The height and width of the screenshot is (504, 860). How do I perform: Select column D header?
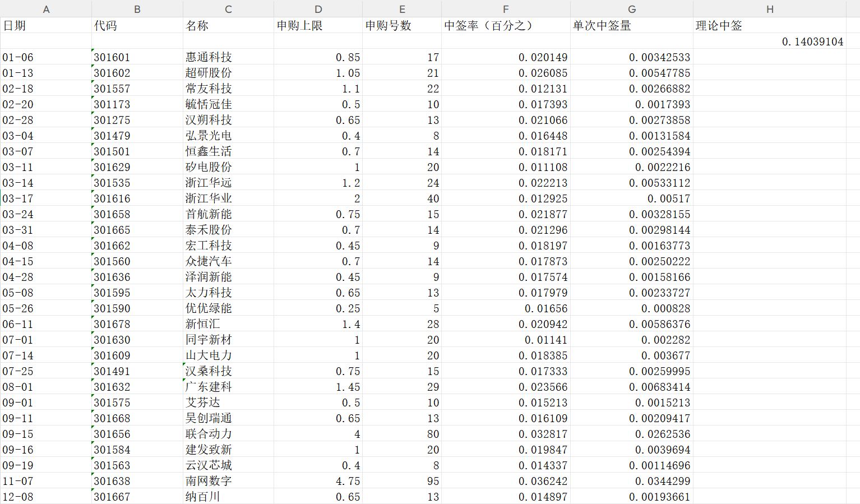click(318, 9)
